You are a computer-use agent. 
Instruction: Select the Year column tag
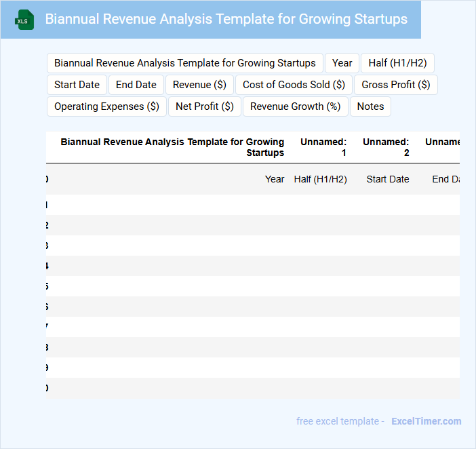pos(342,63)
